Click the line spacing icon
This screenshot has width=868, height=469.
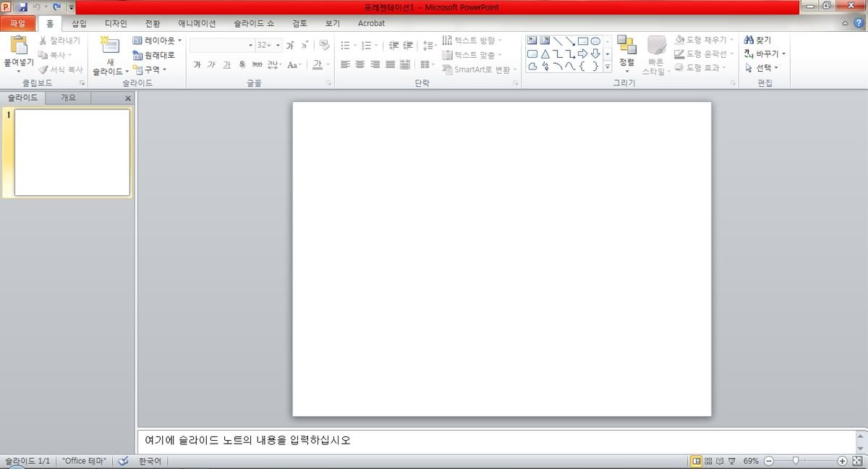click(x=429, y=45)
